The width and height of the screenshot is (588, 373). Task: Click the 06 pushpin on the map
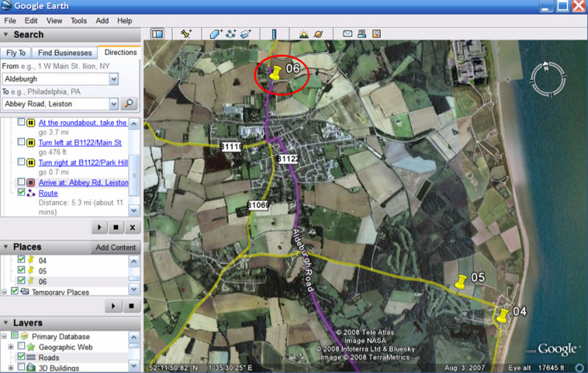click(275, 73)
